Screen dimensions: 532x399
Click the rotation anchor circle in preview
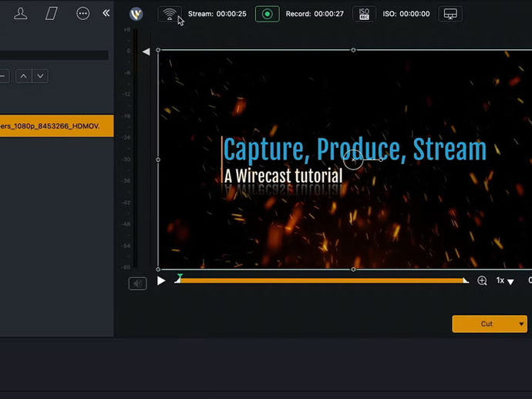tap(353, 159)
